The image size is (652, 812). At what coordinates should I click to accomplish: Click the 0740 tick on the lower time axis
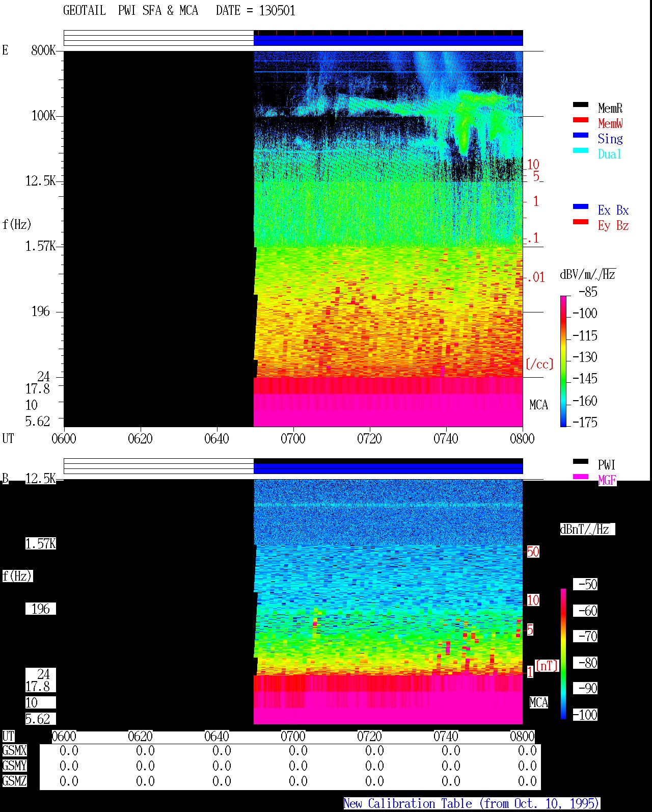point(446,736)
